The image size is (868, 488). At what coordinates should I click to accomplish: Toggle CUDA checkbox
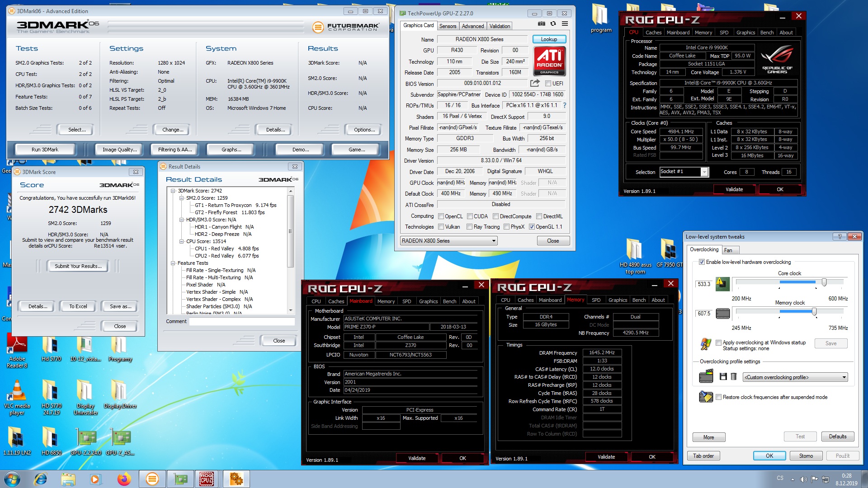coord(470,216)
